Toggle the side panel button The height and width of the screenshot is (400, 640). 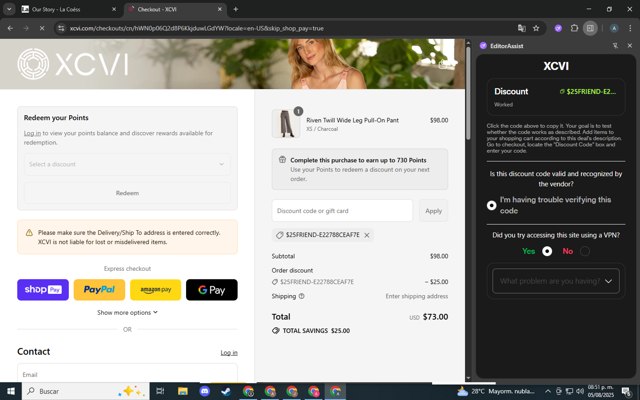(590, 28)
